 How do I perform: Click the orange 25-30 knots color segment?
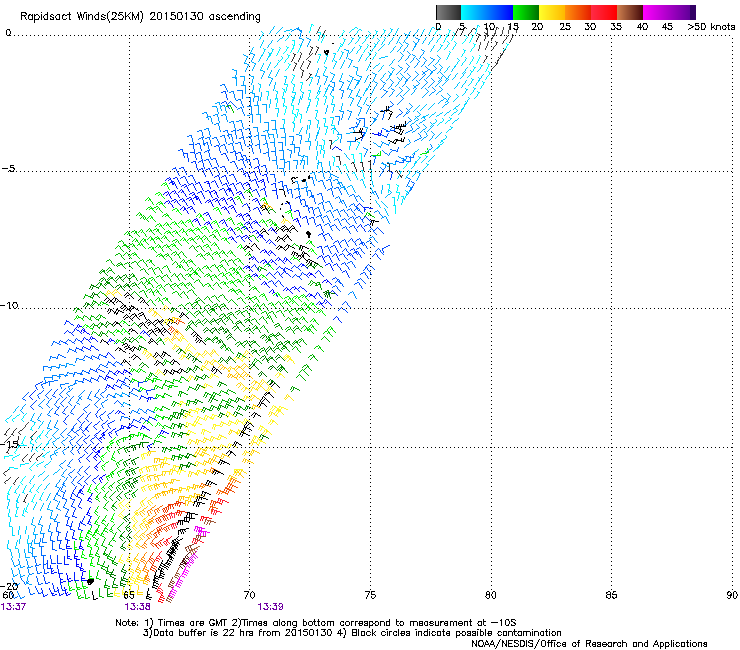tap(578, 12)
